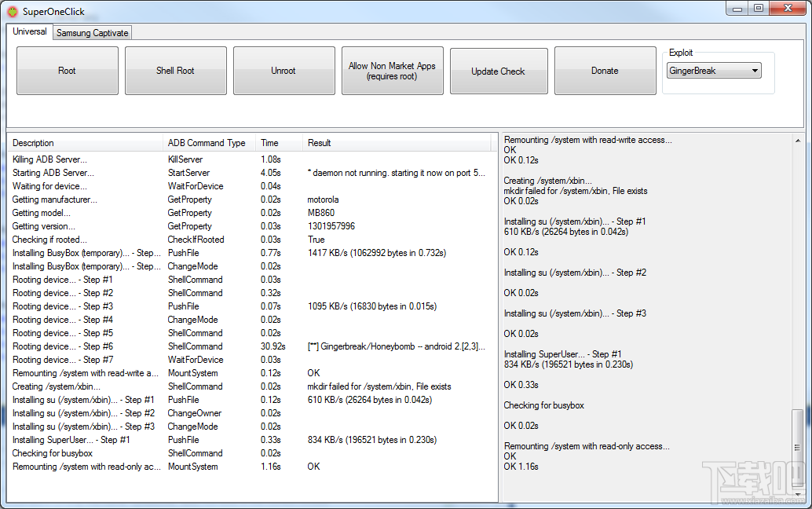Screen dimensions: 812x509
Task: Click 'Installing SuperUser... - Step #1' in log pane
Action: [562, 354]
